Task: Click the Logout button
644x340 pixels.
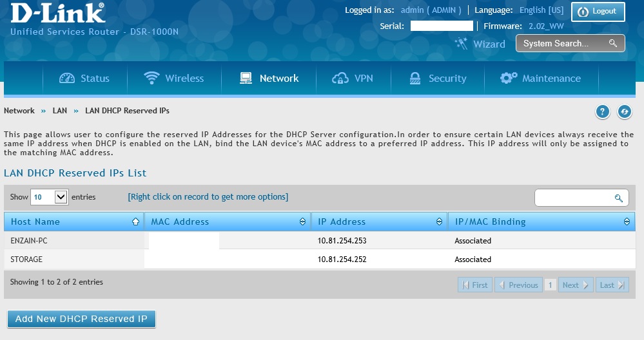Action: pyautogui.click(x=598, y=11)
